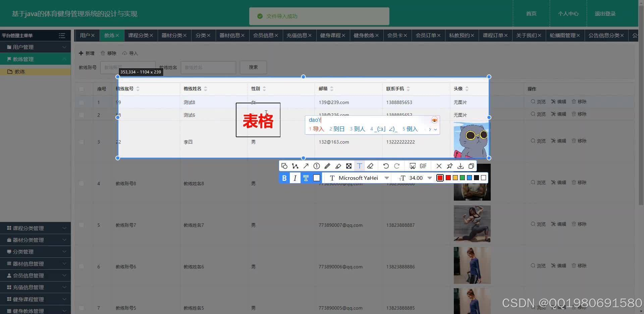Check the header select-all checkbox

pyautogui.click(x=82, y=89)
